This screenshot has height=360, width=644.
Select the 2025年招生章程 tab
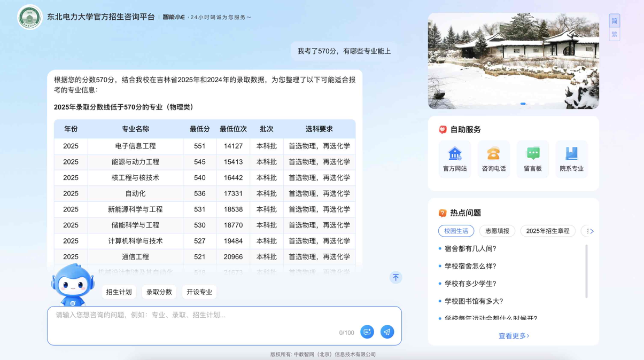(x=547, y=231)
